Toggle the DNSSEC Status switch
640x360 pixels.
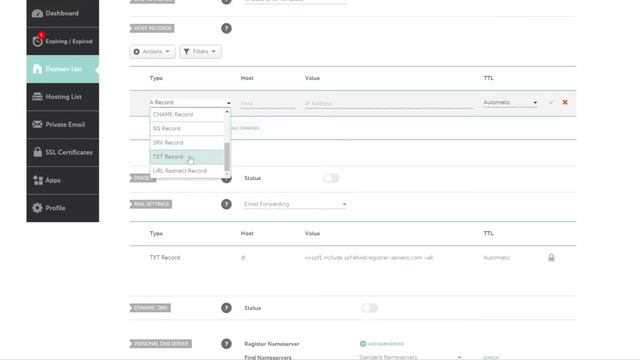[x=331, y=178]
